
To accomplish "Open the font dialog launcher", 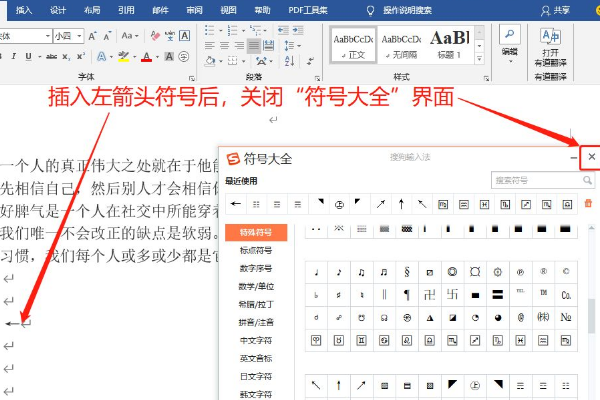I will [192, 78].
